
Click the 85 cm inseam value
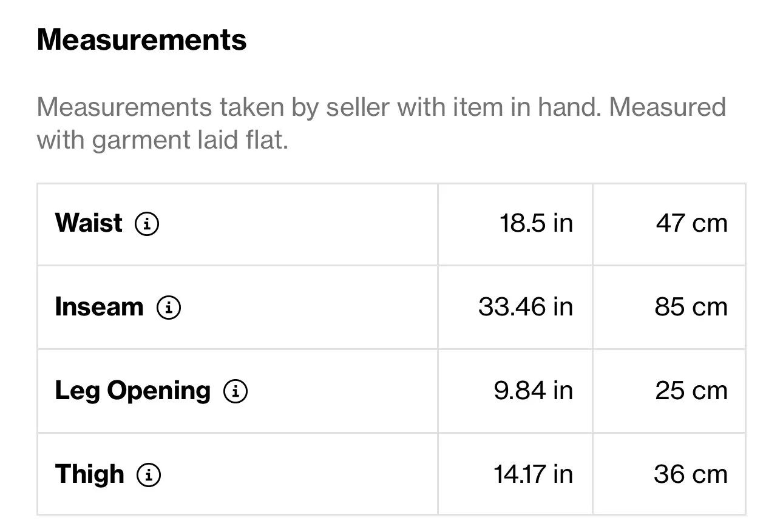pyautogui.click(x=691, y=307)
